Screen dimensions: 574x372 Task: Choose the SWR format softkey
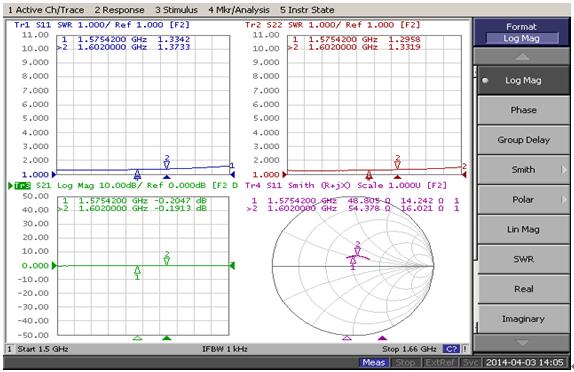click(523, 259)
